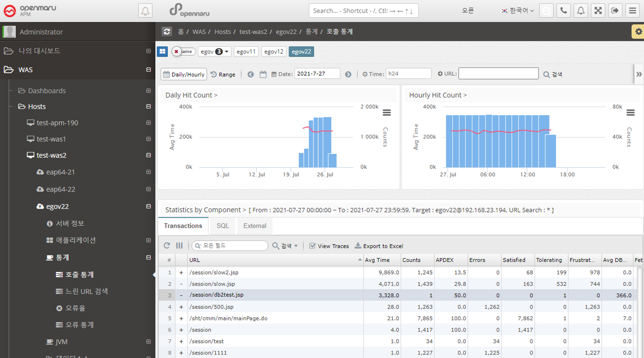This screenshot has height=358, width=644.
Task: Click the refresh icon in breadcrumb bar
Action: pos(167,32)
